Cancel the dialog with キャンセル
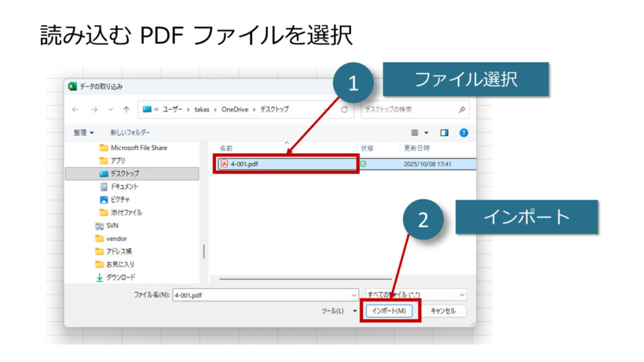The height and width of the screenshot is (362, 644). [x=443, y=311]
